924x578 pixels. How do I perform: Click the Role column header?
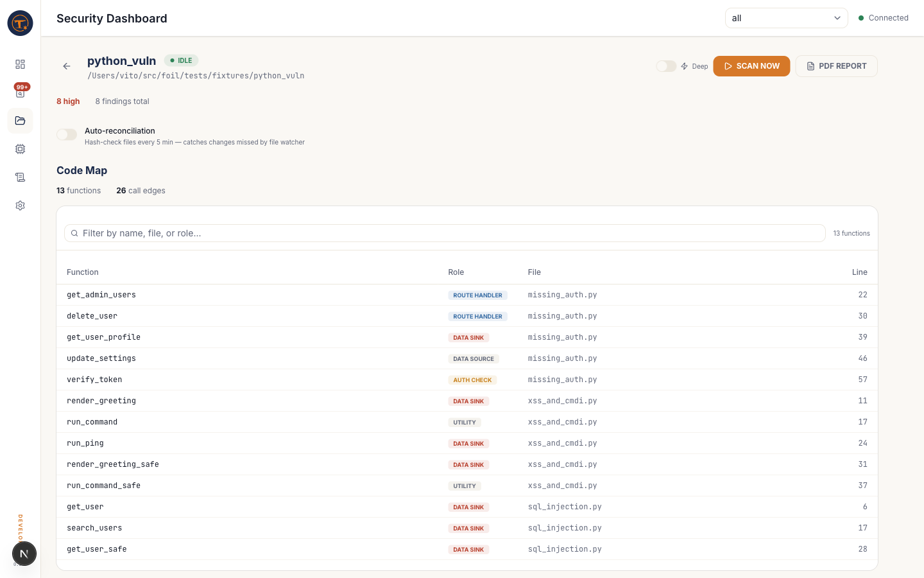click(x=456, y=272)
